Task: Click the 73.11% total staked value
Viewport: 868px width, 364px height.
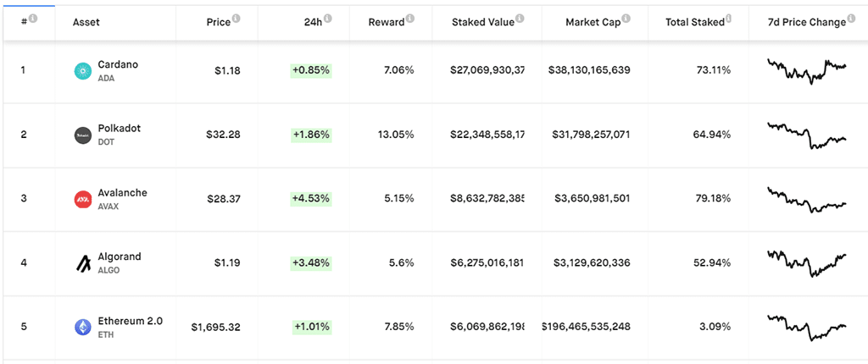Action: click(x=714, y=71)
